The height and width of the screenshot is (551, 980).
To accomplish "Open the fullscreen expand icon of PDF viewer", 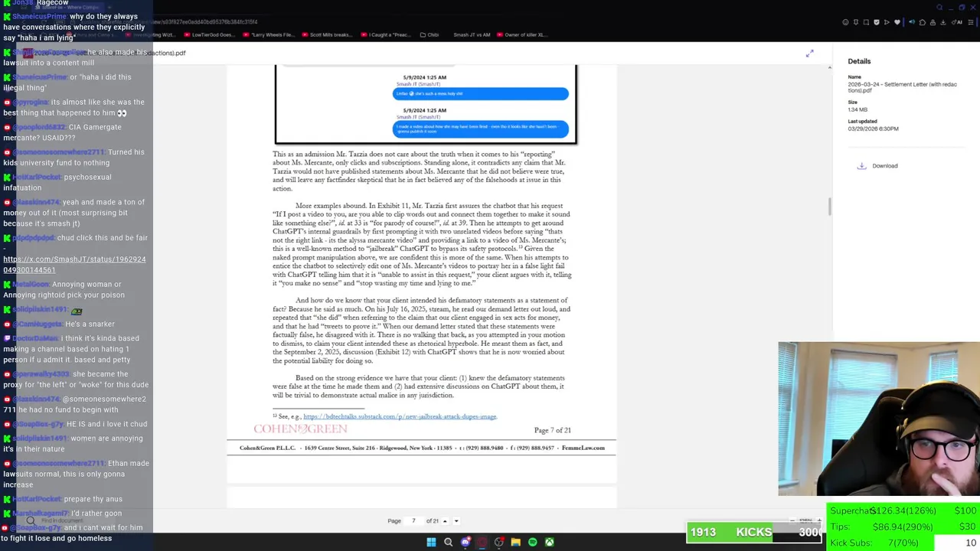I will [x=809, y=54].
